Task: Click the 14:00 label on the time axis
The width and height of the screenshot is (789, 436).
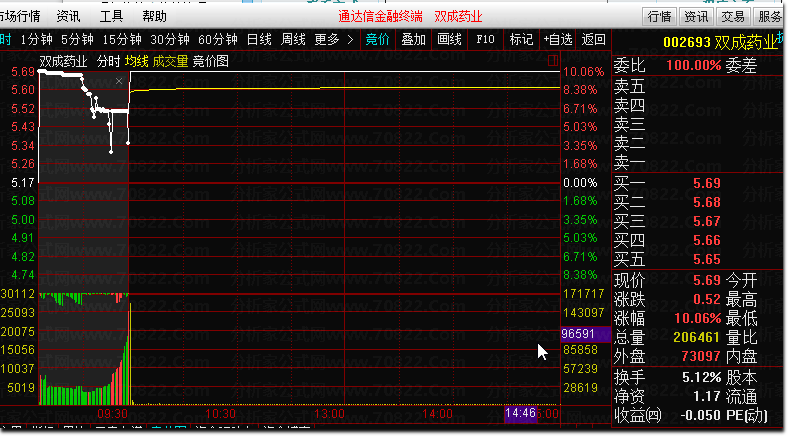Action: pyautogui.click(x=437, y=414)
